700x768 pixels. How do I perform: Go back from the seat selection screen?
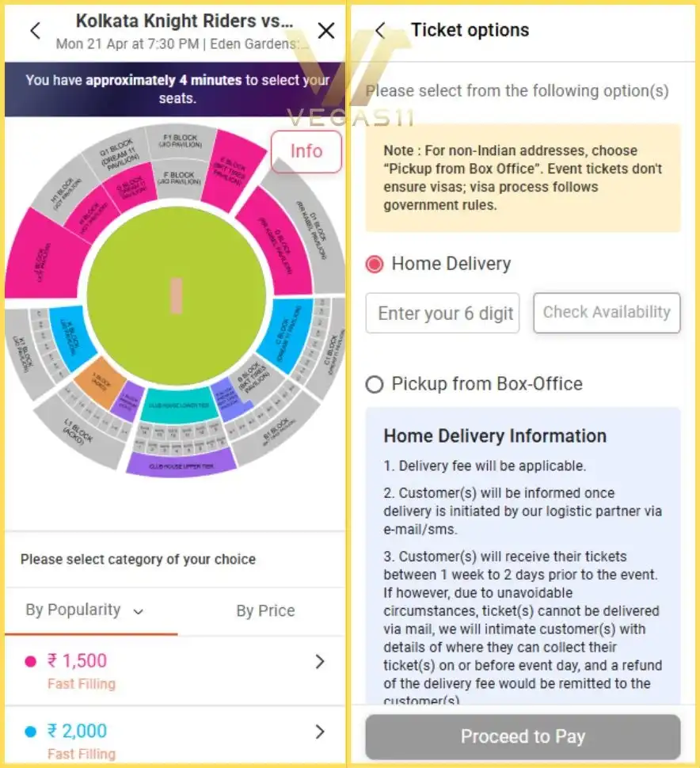point(35,31)
